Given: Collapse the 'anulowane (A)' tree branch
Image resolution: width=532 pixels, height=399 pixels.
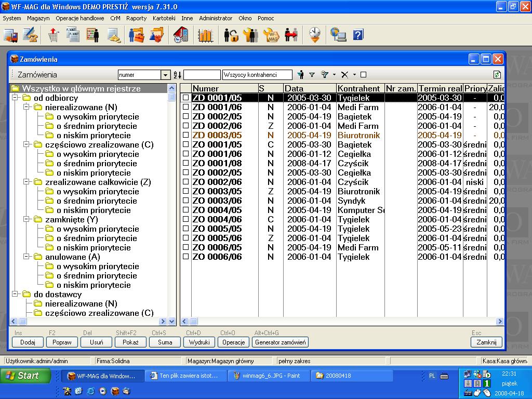Looking at the screenshot, I should click(26, 257).
